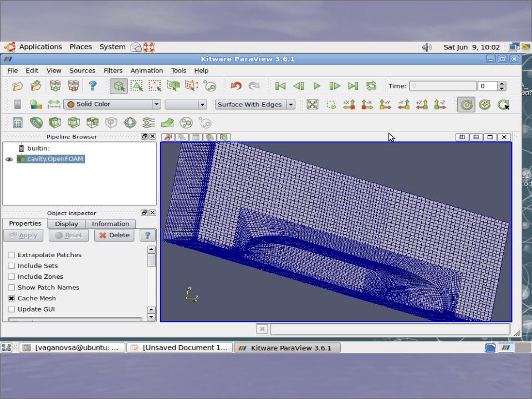The image size is (532, 399).
Task: Click the Undo arrow icon
Action: (x=236, y=86)
